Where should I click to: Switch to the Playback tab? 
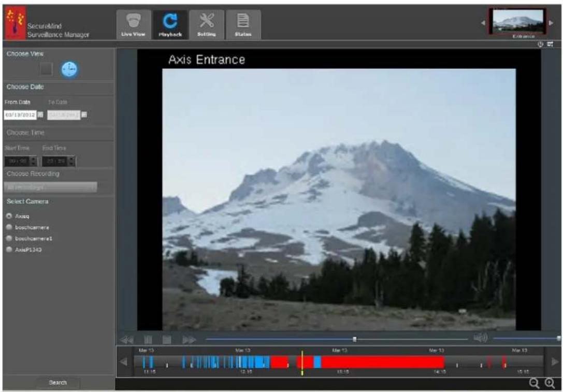pyautogui.click(x=170, y=24)
